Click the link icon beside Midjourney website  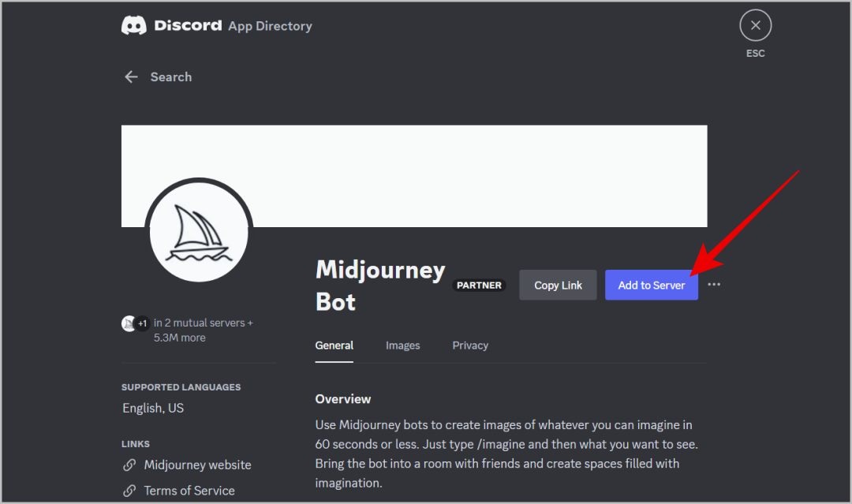coord(129,465)
